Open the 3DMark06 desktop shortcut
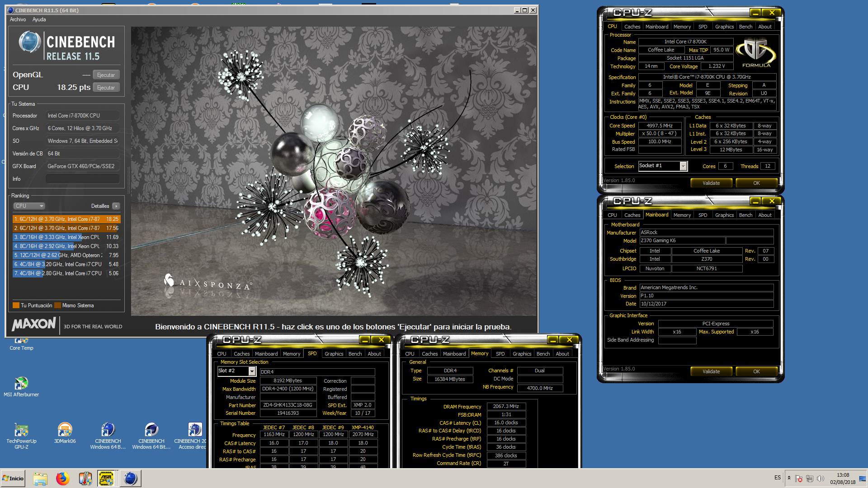The image size is (868, 488). [65, 433]
